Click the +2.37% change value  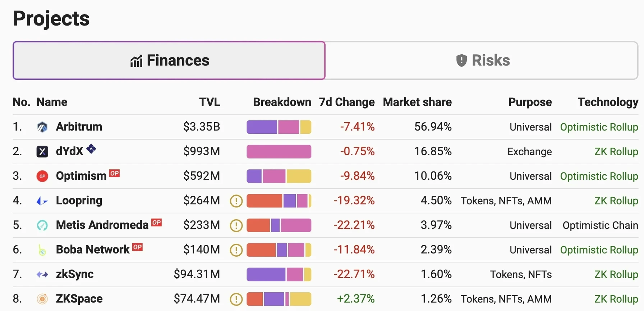coord(356,299)
